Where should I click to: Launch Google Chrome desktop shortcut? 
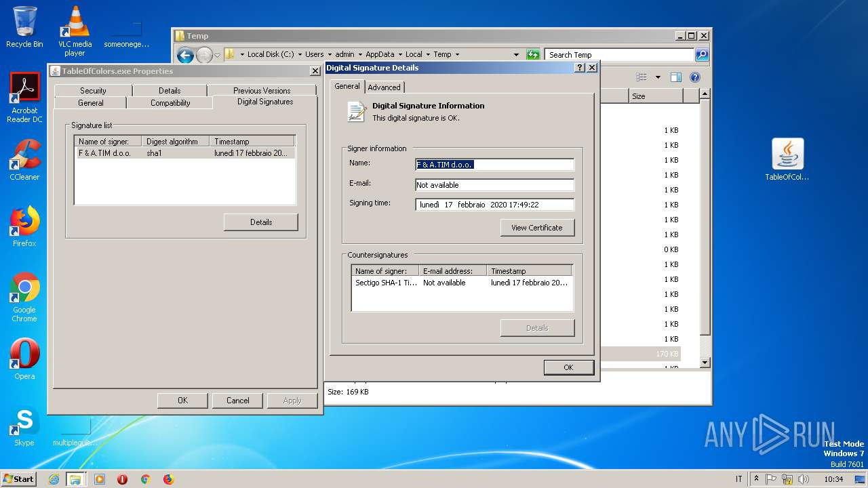pyautogui.click(x=24, y=297)
